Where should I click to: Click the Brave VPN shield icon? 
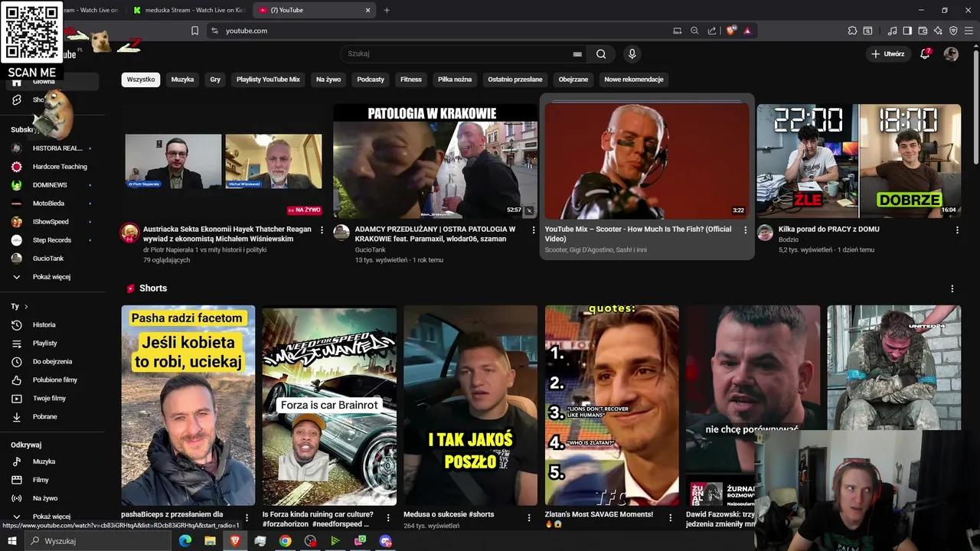pos(953,31)
